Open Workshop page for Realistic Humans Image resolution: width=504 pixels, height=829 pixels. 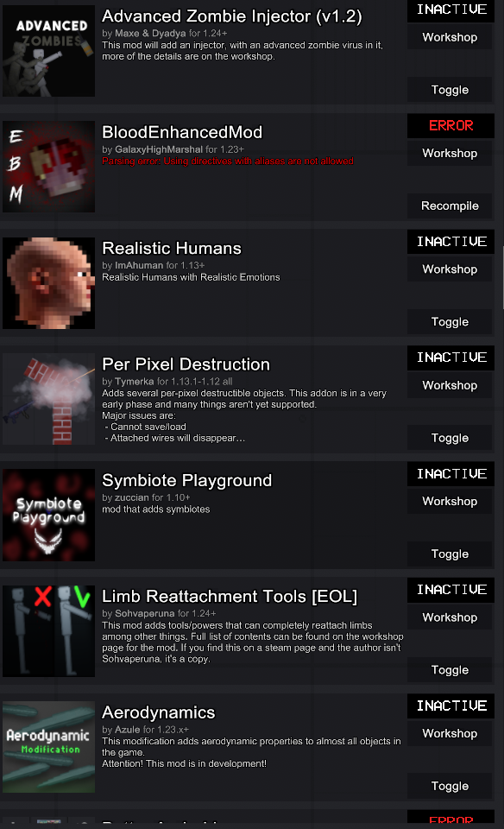coord(450,269)
